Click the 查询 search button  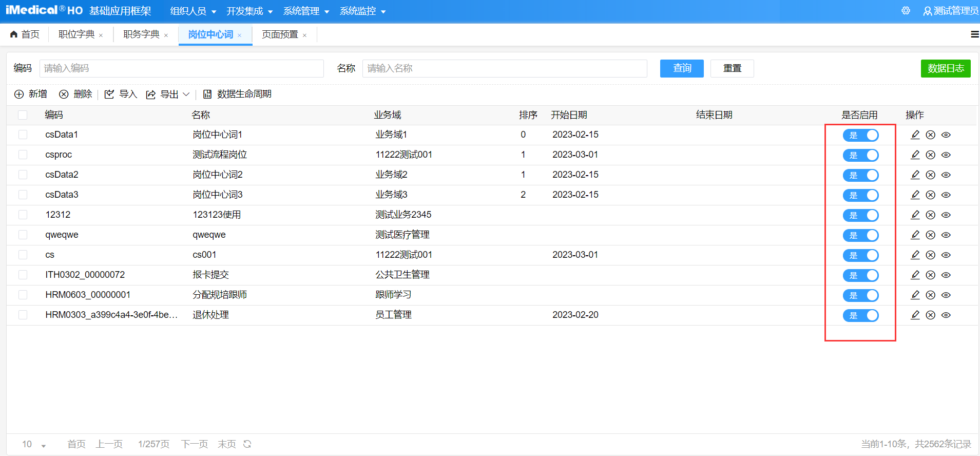[682, 68]
